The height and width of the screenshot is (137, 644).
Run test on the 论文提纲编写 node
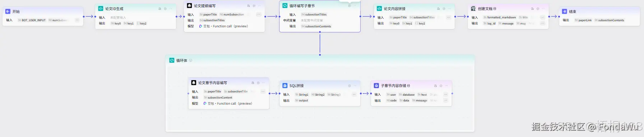click(x=254, y=6)
